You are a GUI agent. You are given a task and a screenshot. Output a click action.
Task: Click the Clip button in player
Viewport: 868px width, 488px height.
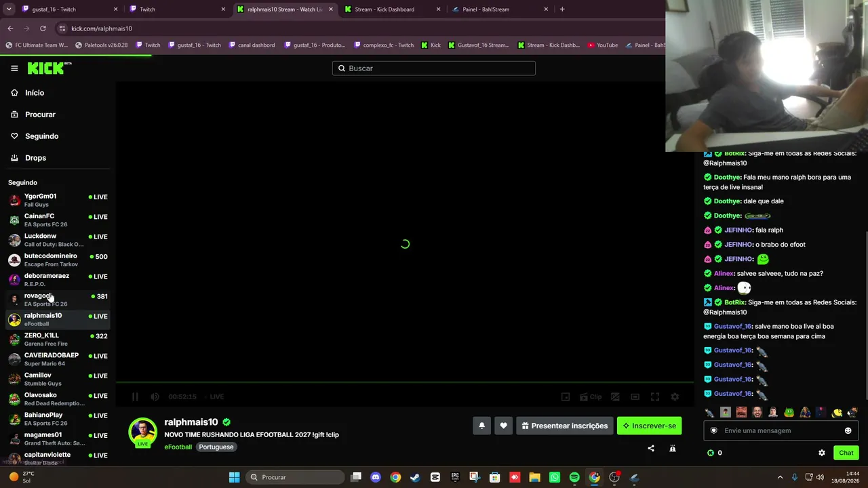coord(591,396)
